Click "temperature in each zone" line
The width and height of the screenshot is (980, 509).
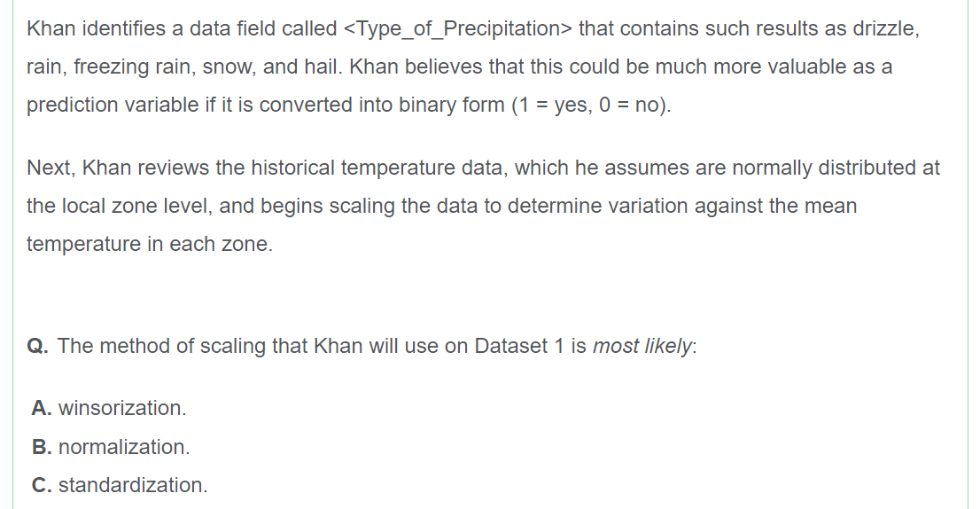coord(149,244)
